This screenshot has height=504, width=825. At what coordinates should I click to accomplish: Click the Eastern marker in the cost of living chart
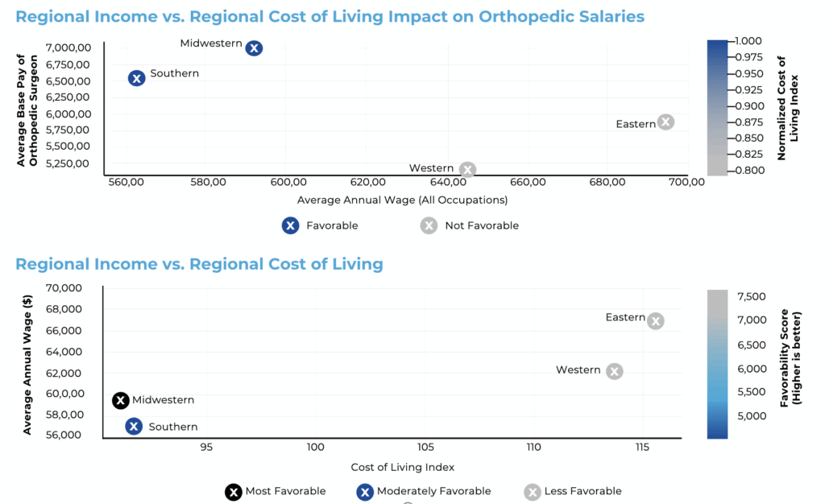pos(656,321)
